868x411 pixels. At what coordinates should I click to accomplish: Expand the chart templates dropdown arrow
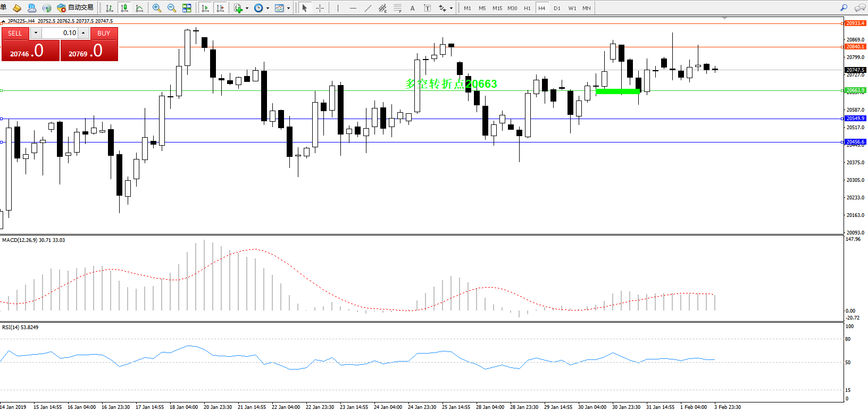288,8
